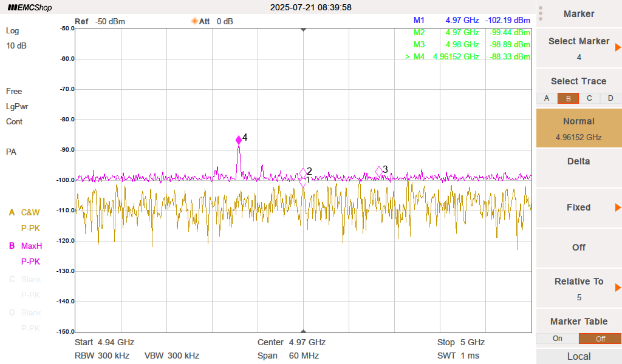Click marker 3 diamond on the trace
The height and width of the screenshot is (364, 622).
(379, 171)
